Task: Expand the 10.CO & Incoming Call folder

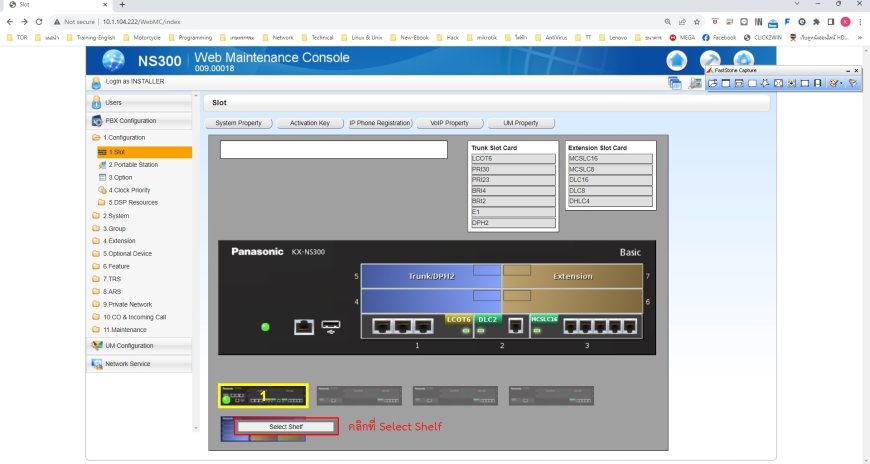Action: (129, 317)
